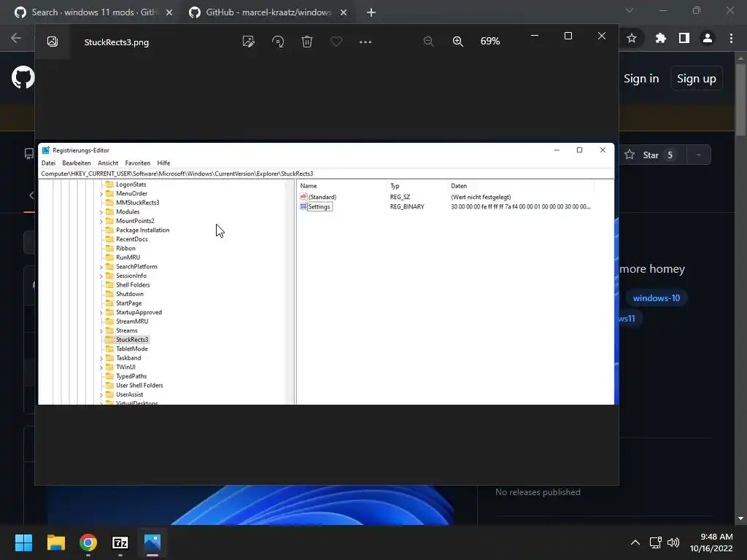
Task: Expand the MountPoints2 tree node
Action: 101,222
